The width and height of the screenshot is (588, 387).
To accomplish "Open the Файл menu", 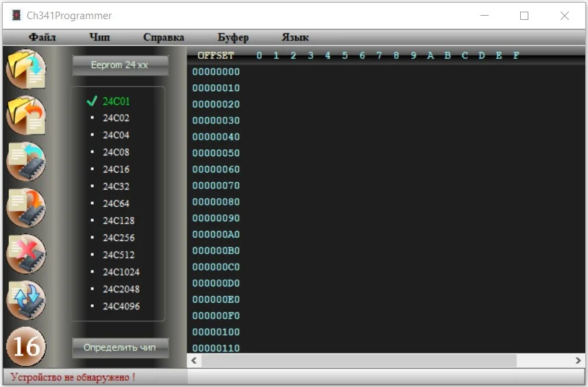I will click(x=42, y=37).
